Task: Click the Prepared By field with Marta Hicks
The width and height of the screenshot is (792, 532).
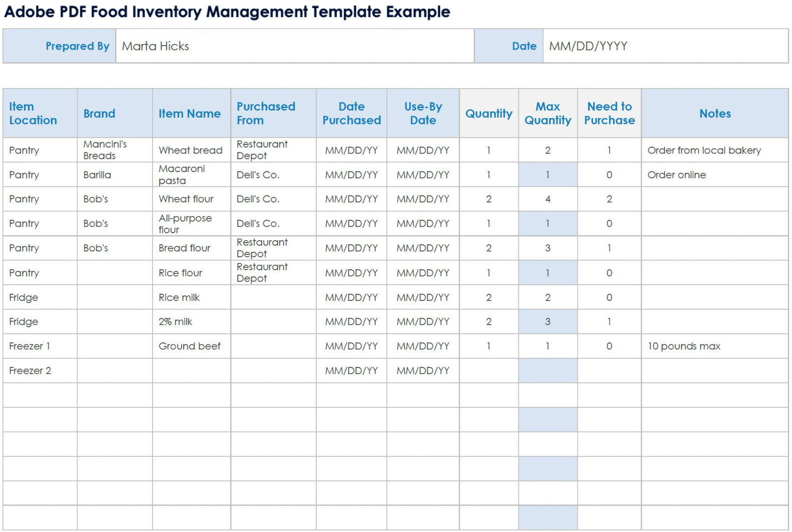Action: click(x=294, y=46)
